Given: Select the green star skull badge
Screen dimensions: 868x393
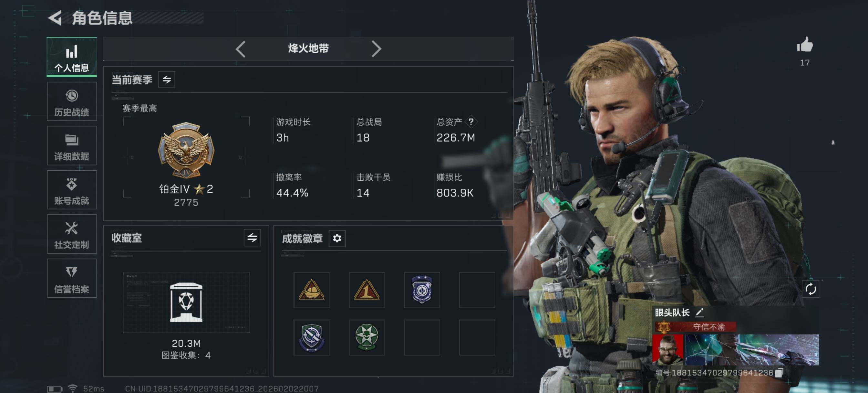Looking at the screenshot, I should point(367,337).
